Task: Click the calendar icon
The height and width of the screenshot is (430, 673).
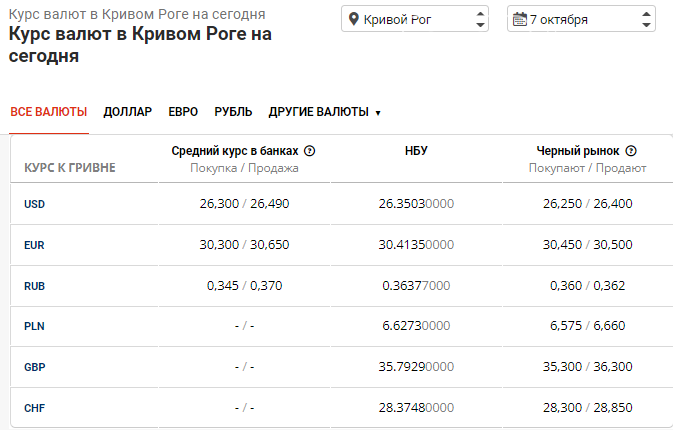Action: tap(518, 20)
